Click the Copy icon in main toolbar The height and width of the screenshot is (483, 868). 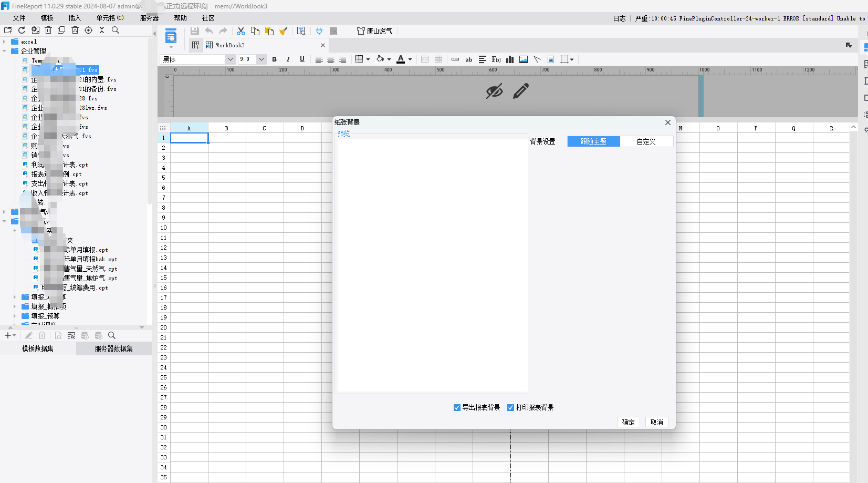coord(255,31)
